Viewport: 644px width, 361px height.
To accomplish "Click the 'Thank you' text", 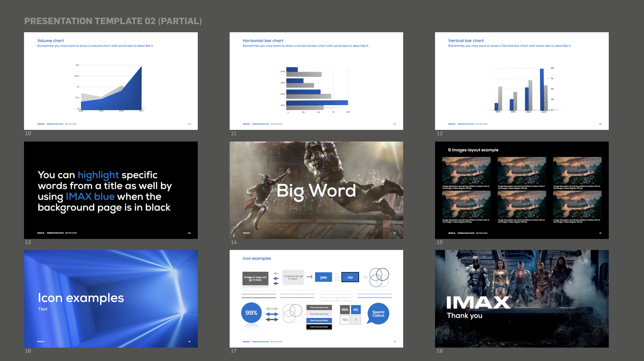I will pos(464,316).
